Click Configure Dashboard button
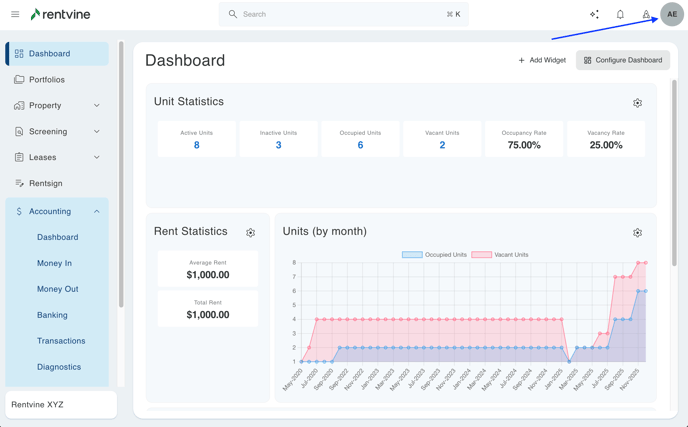Screen dimensions: 688x427 [622, 60]
